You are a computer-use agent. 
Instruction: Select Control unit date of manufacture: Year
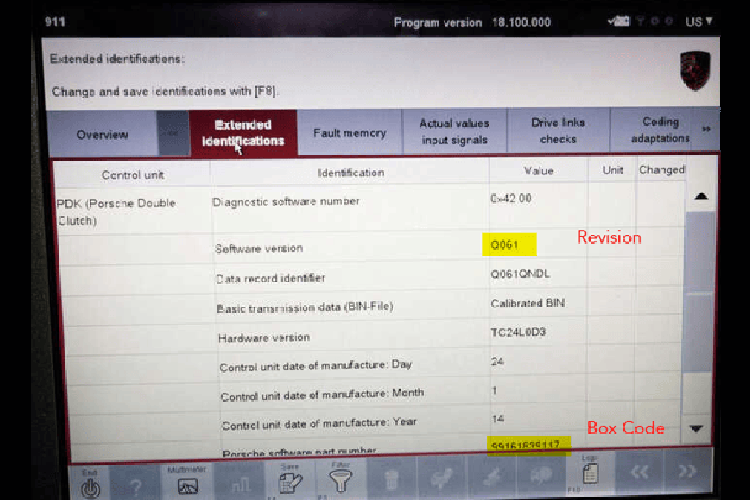[319, 424]
